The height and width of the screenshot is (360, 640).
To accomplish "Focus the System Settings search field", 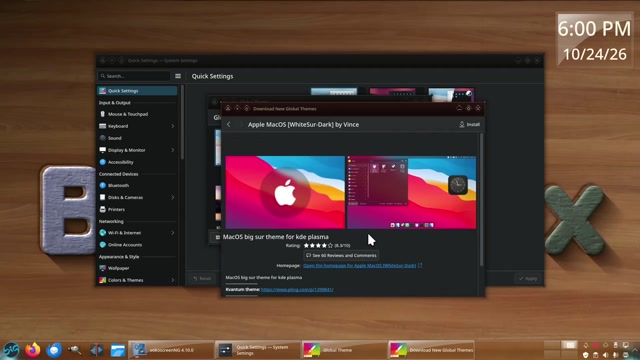I will 134,76.
